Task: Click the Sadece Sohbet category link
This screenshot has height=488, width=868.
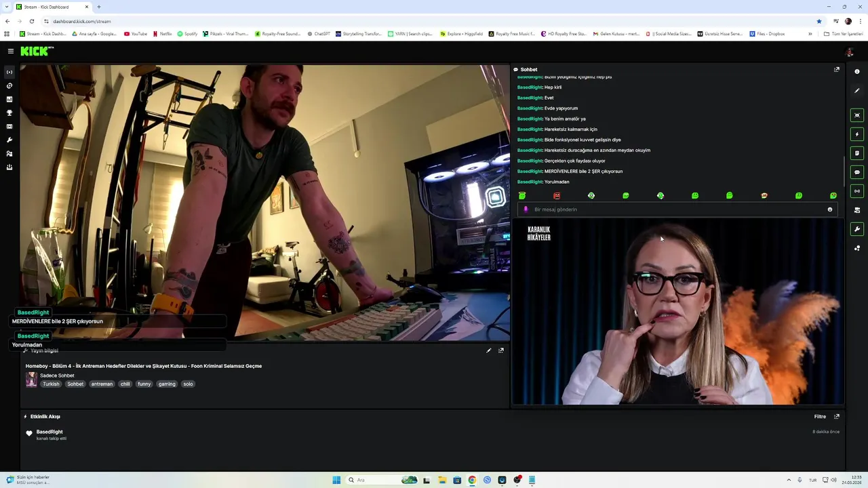Action: 57,375
